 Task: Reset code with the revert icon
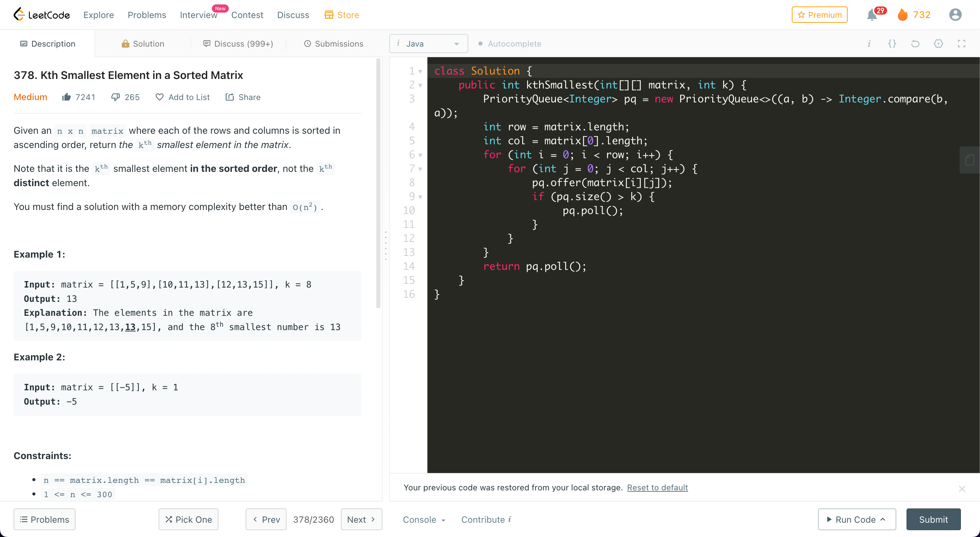pos(915,44)
